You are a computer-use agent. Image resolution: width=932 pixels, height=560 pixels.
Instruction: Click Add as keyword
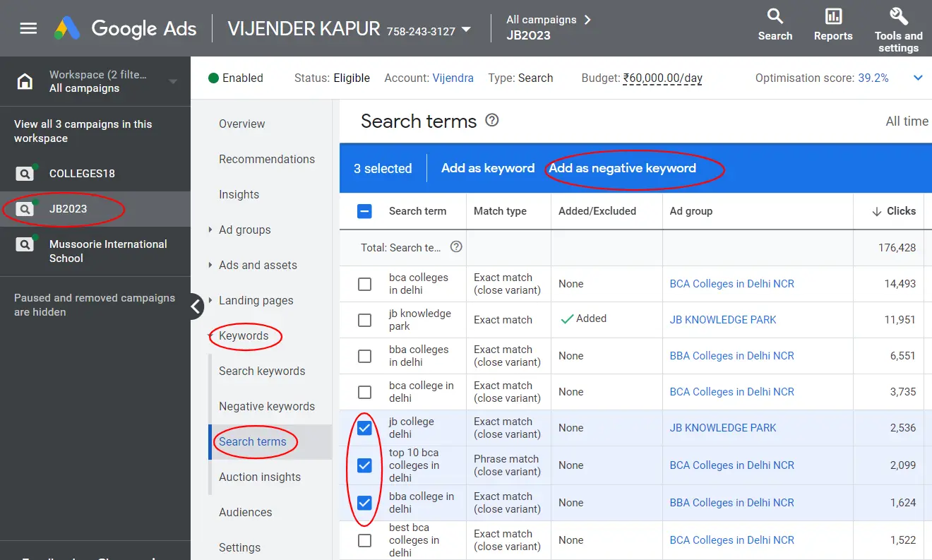pos(488,168)
